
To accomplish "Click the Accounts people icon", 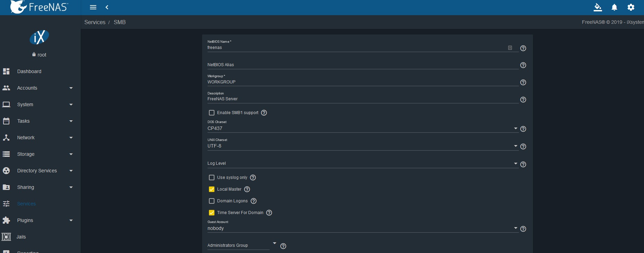I will [x=6, y=88].
